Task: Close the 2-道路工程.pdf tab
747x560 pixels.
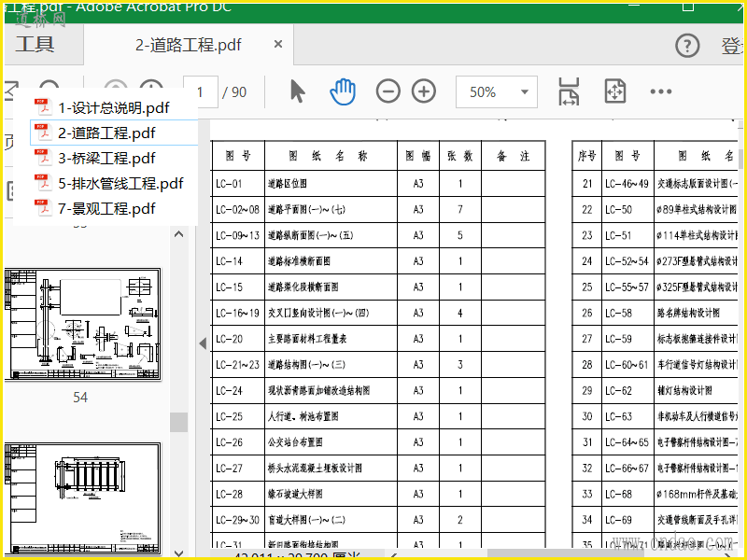Action: tap(278, 44)
